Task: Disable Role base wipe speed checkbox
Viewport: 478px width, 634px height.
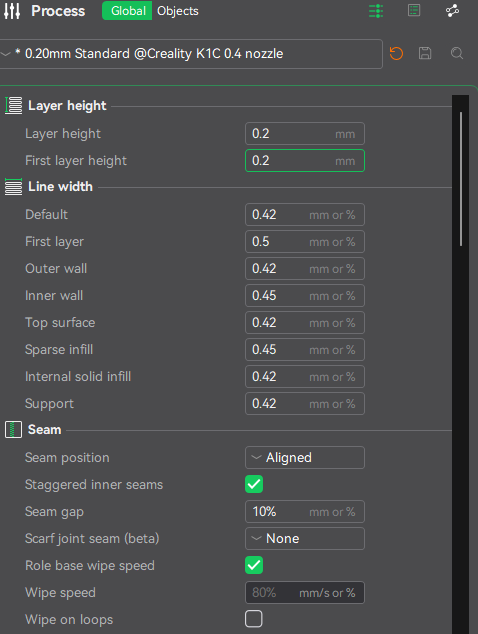Action: [x=254, y=565]
